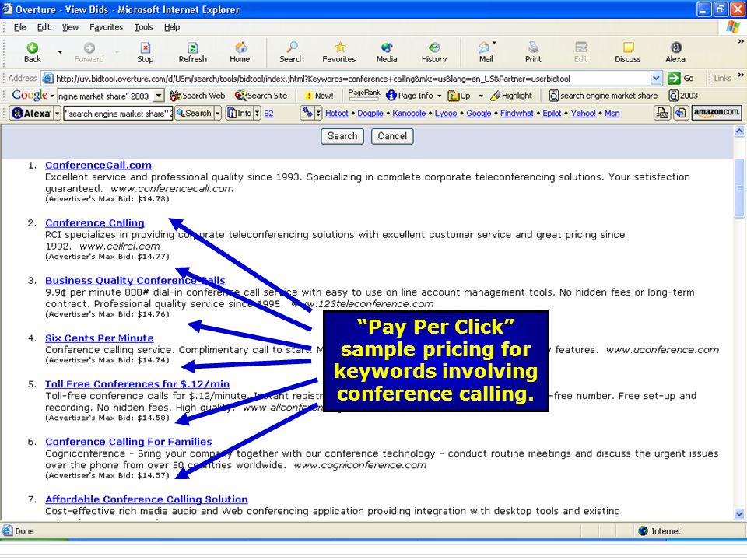Click the Alexa rank number 92 link
Screen dimensions: 747x560
268,114
